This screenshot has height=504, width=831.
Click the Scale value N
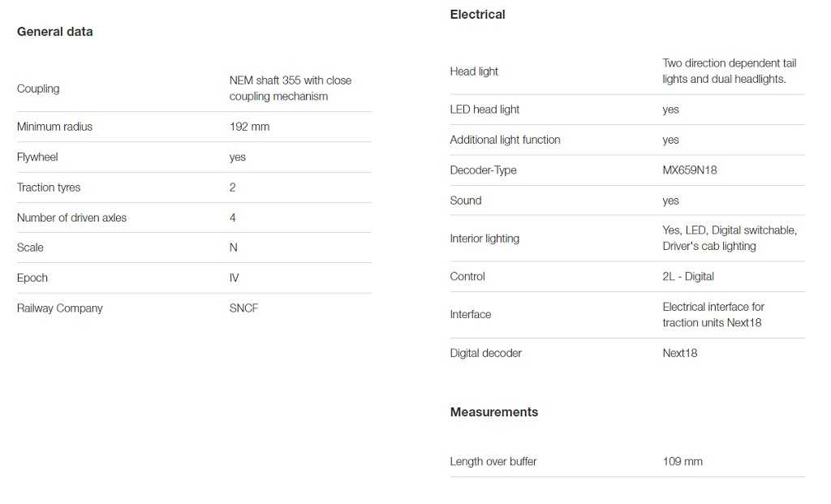pyautogui.click(x=234, y=248)
